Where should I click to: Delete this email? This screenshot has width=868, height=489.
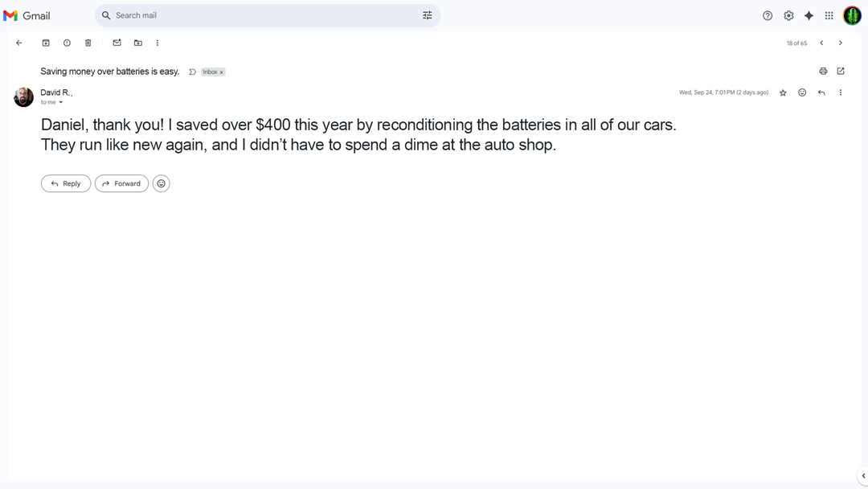pyautogui.click(x=88, y=43)
